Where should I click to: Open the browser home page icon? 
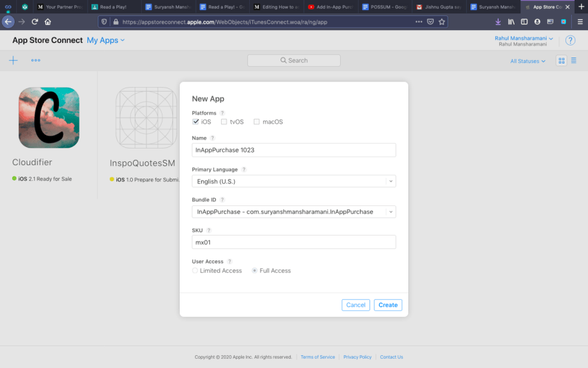(x=47, y=22)
